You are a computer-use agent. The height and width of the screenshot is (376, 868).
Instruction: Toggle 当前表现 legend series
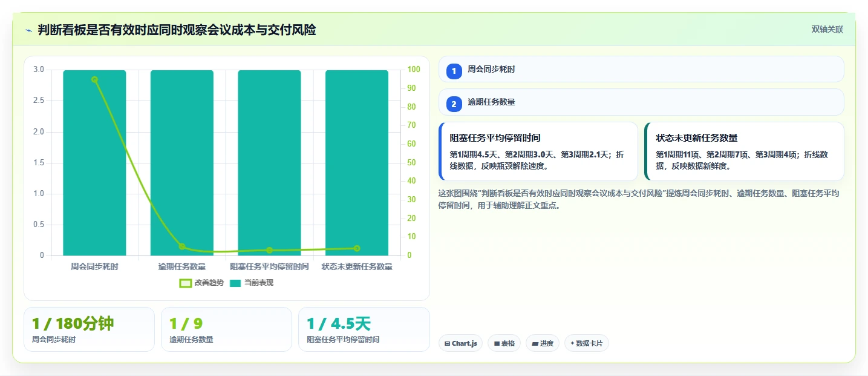(252, 283)
